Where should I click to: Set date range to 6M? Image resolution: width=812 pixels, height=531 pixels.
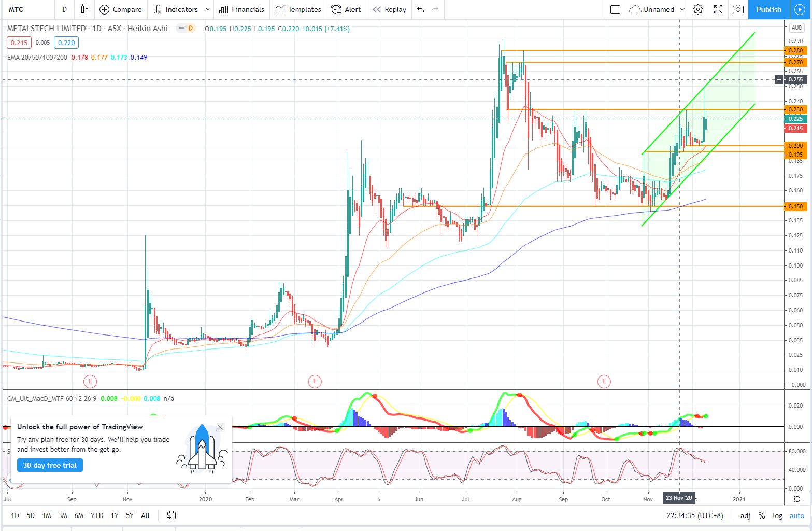pyautogui.click(x=79, y=515)
